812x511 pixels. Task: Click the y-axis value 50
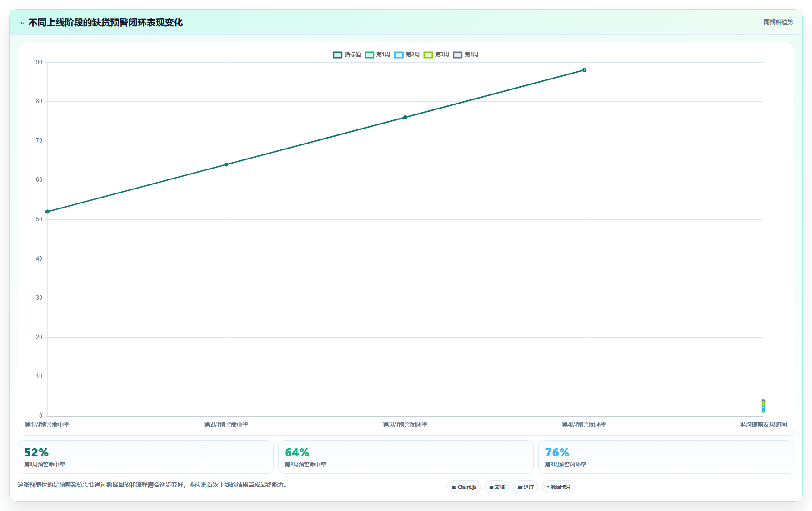click(39, 219)
